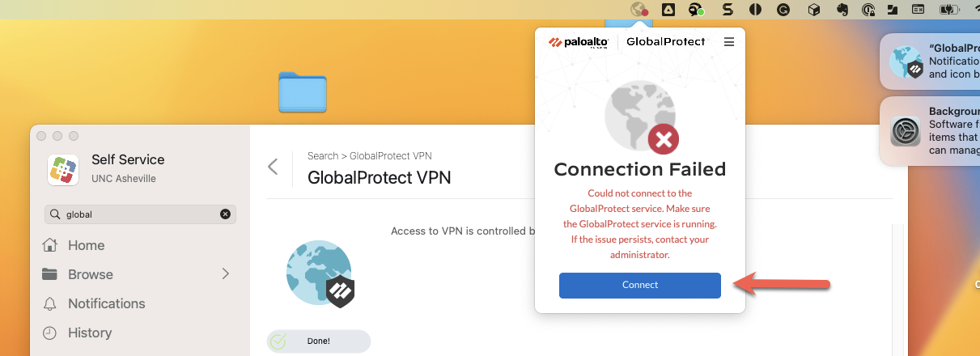Select Notifications in the sidebar
The image size is (980, 356).
point(106,303)
